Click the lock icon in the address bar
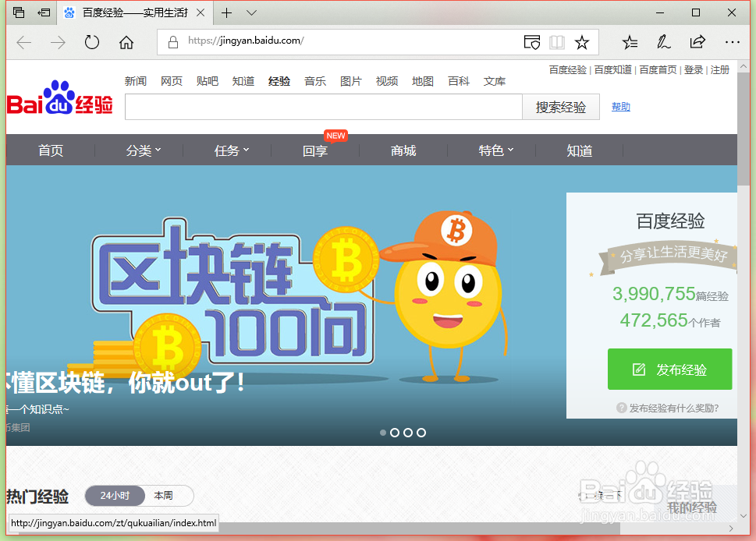The image size is (756, 541). click(x=172, y=42)
